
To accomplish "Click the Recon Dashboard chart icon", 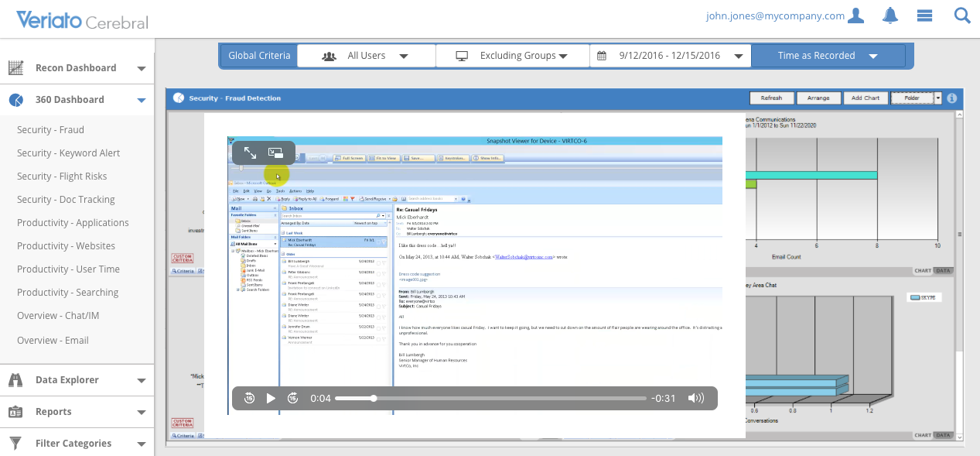I will click(15, 68).
